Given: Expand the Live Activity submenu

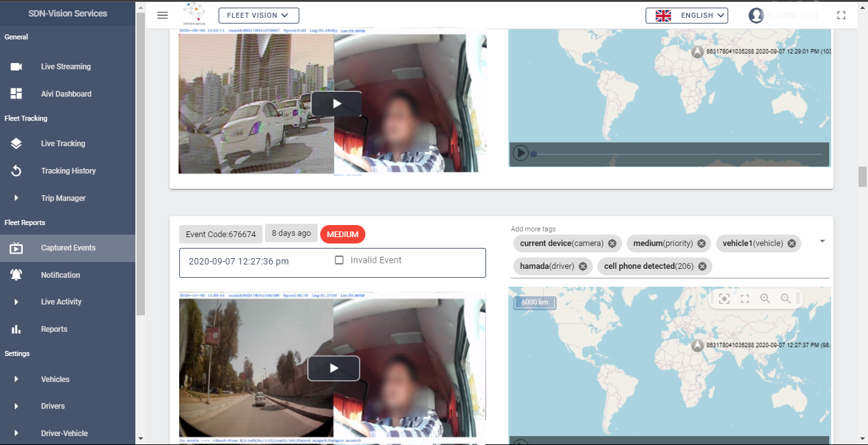Looking at the screenshot, I should [17, 302].
